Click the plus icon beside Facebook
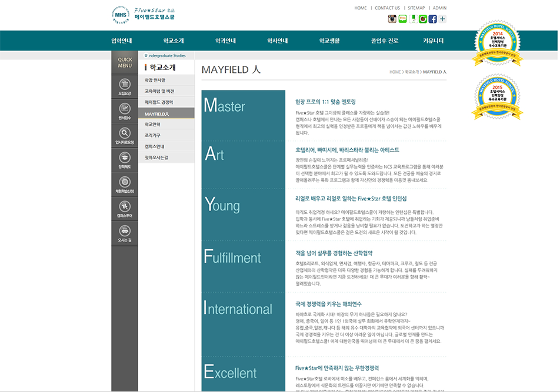 [442, 19]
